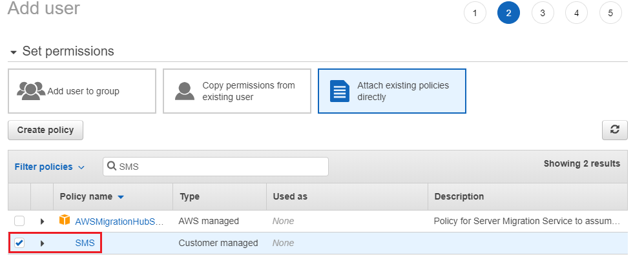This screenshot has width=644, height=279.
Task: Select Add user to group option
Action: coord(82,91)
